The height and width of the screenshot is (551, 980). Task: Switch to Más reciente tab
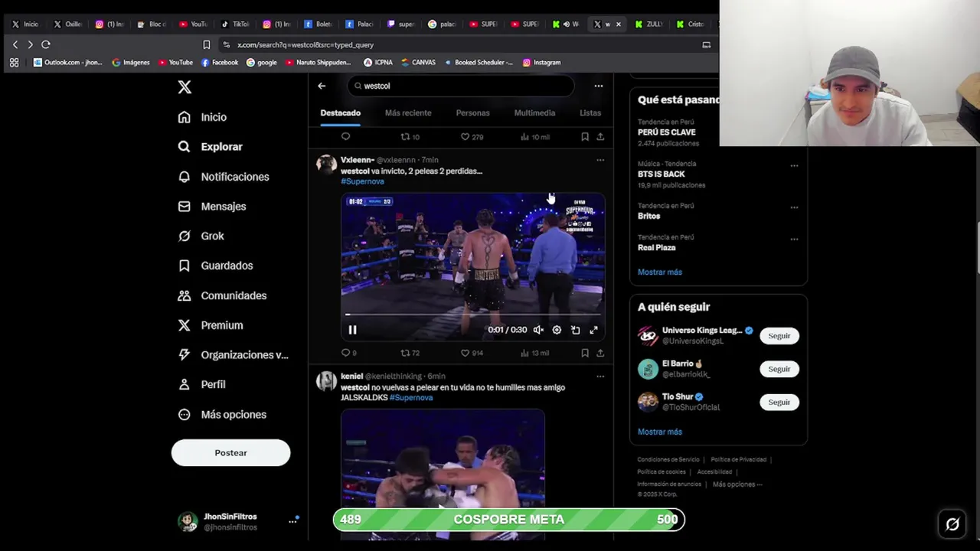(408, 113)
